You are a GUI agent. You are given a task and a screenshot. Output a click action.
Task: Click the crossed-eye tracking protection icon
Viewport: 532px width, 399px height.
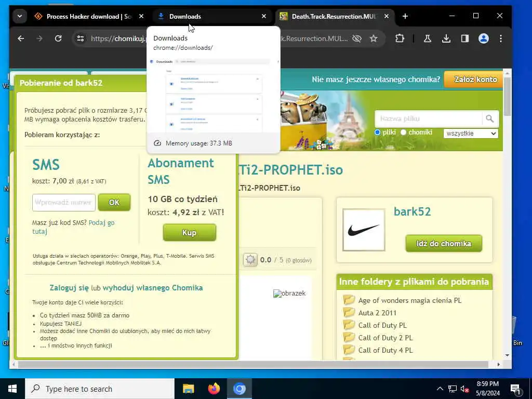pyautogui.click(x=357, y=38)
